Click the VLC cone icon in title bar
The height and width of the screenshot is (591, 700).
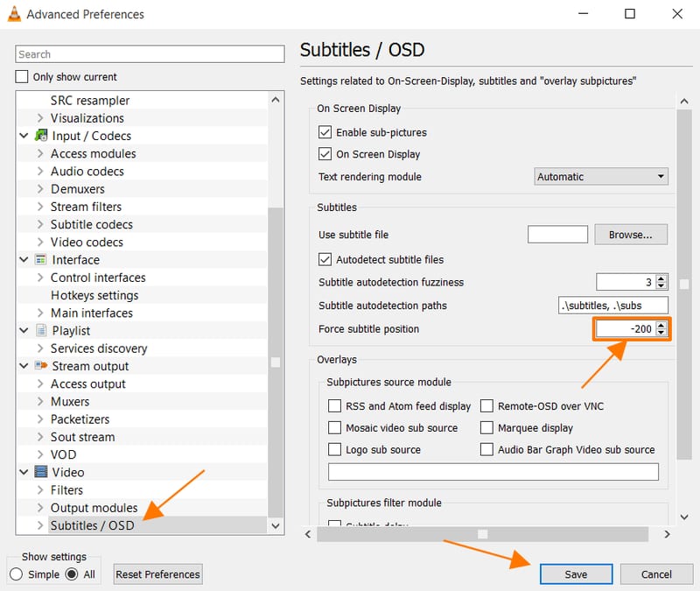coord(14,14)
